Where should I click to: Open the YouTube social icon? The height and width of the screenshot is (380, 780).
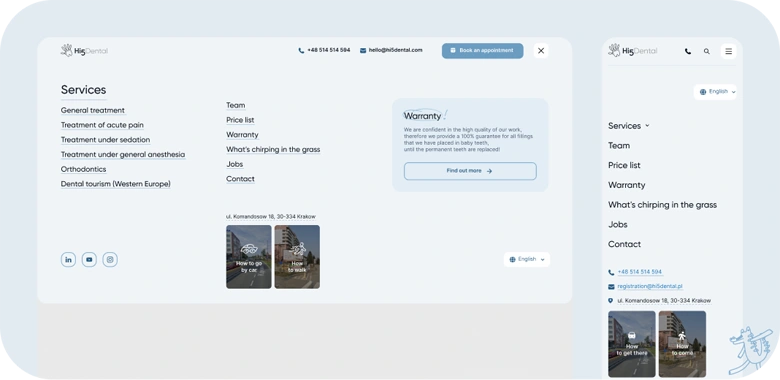(89, 260)
